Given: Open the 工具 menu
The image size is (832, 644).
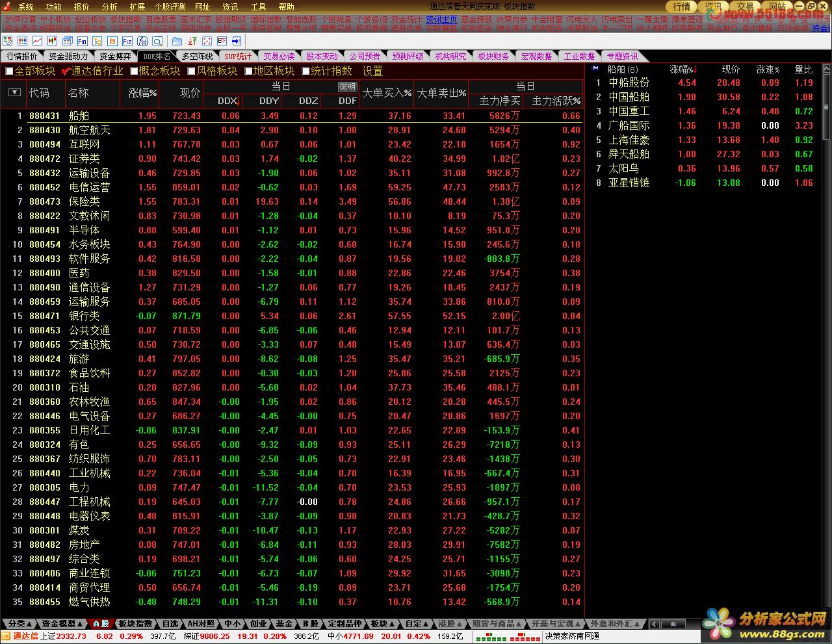Looking at the screenshot, I should pos(258,7).
